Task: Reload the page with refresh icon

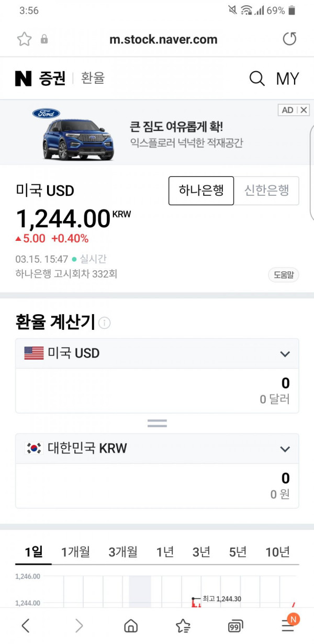Action: 289,39
